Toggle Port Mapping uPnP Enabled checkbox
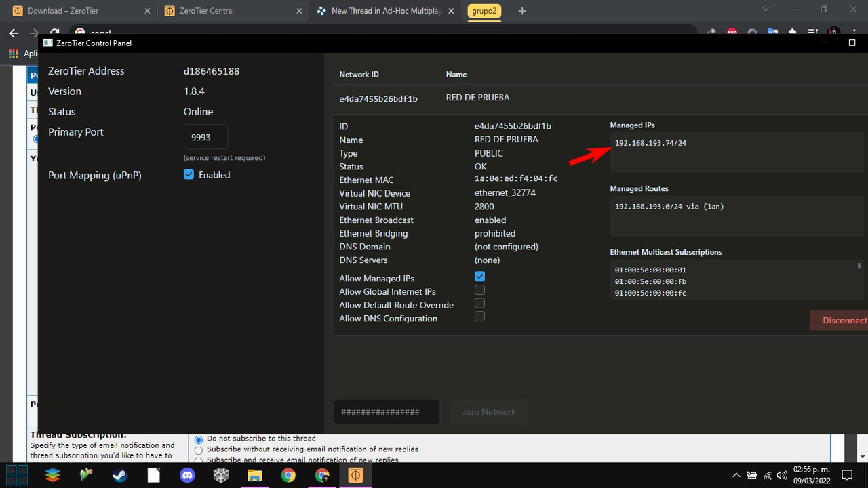This screenshot has width=868, height=488. tap(189, 175)
